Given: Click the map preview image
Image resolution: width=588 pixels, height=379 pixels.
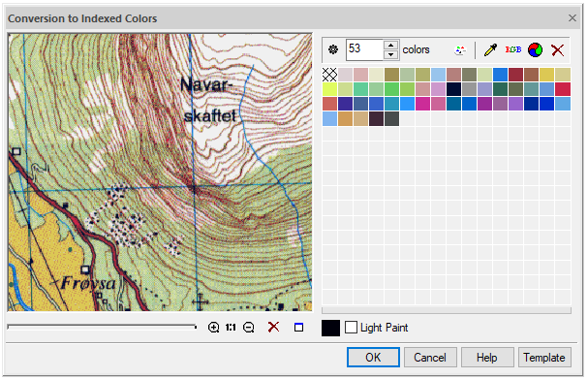Looking at the screenshot, I should 160,172.
